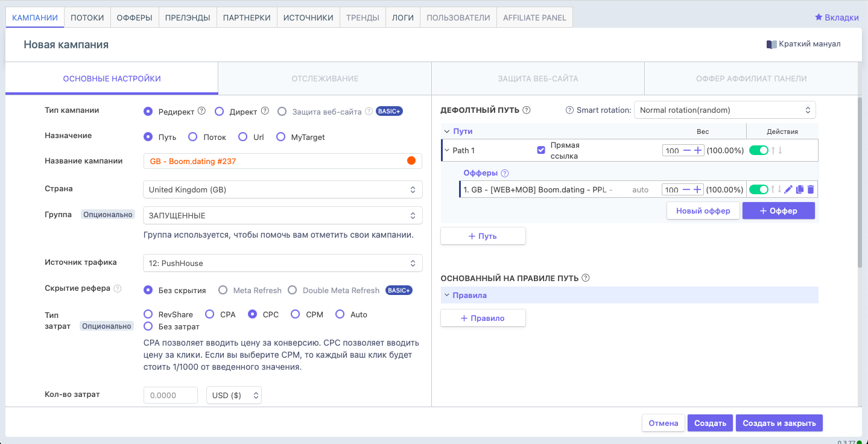Image resolution: width=868 pixels, height=444 pixels.
Task: Show help next to Офферы heading
Action: (505, 173)
